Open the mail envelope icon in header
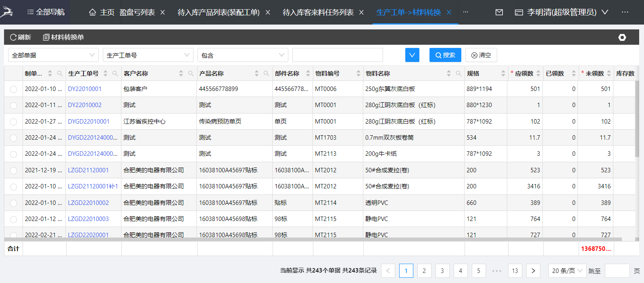The image size is (644, 283). tap(499, 12)
